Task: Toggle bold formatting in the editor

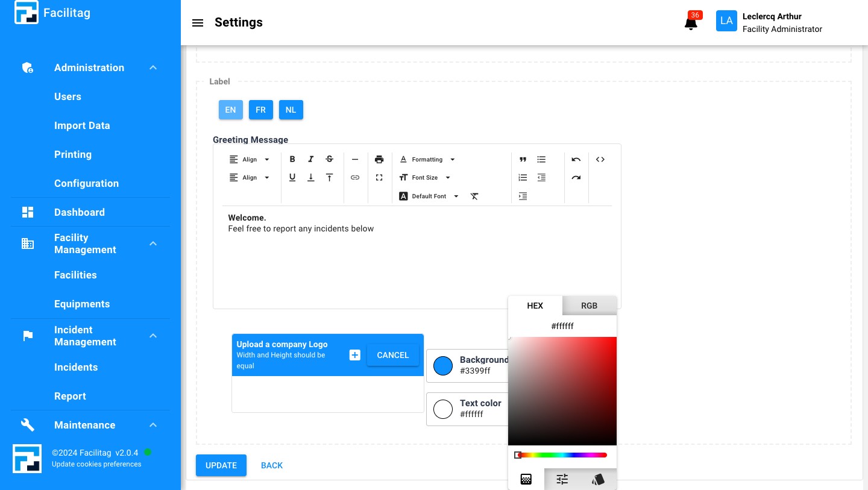Action: tap(292, 159)
